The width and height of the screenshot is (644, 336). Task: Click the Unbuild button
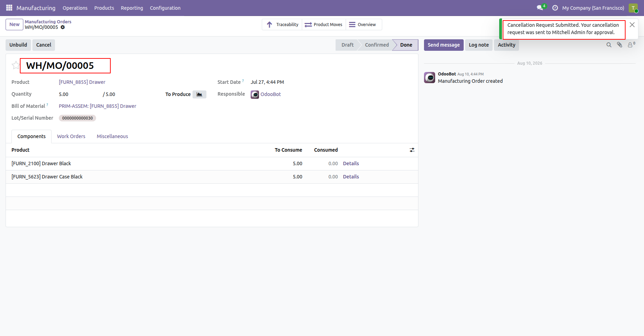click(18, 45)
